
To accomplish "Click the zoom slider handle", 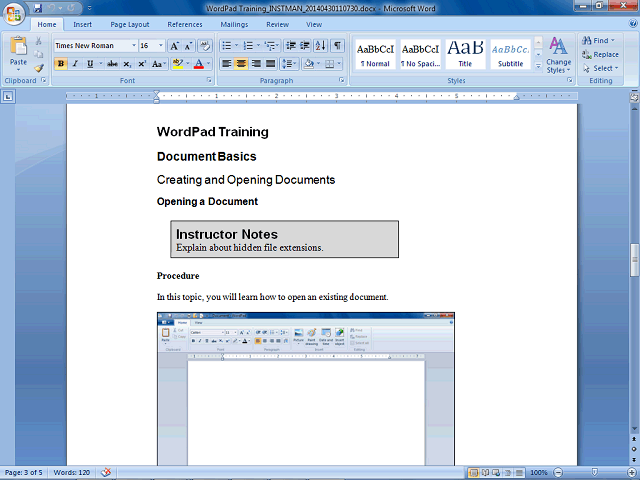I will [595, 473].
